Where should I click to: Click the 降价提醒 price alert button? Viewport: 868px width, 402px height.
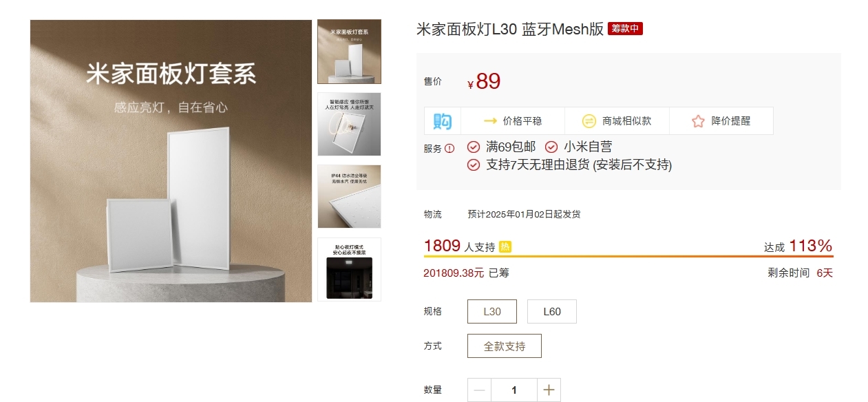pos(721,121)
